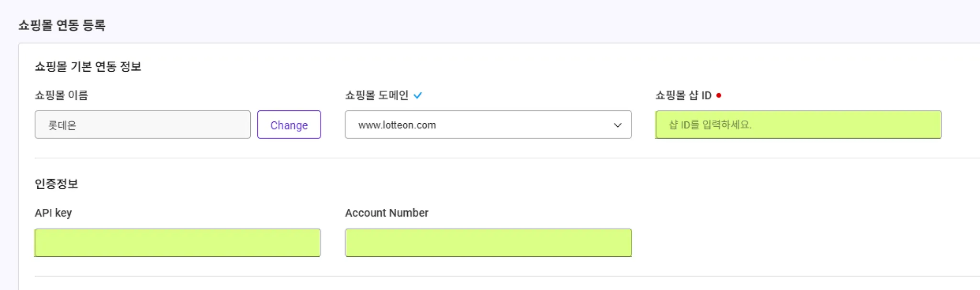The height and width of the screenshot is (290, 980).
Task: Focus the 샵 ID를 입력하세요 input field
Action: click(x=798, y=125)
